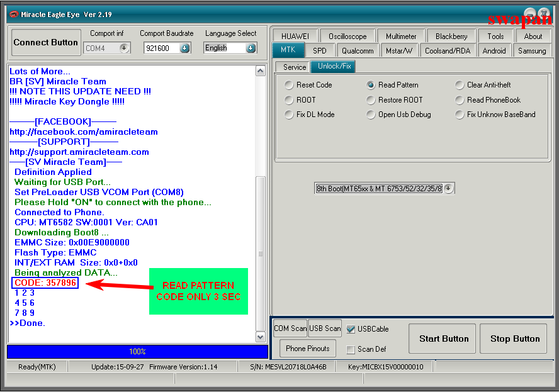Click the Miracle Eagle Eye app icon
The width and height of the screenshot is (559, 392).
(x=14, y=14)
